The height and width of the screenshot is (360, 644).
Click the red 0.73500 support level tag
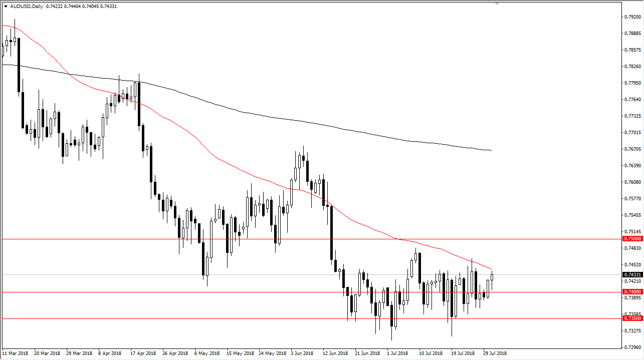point(632,318)
